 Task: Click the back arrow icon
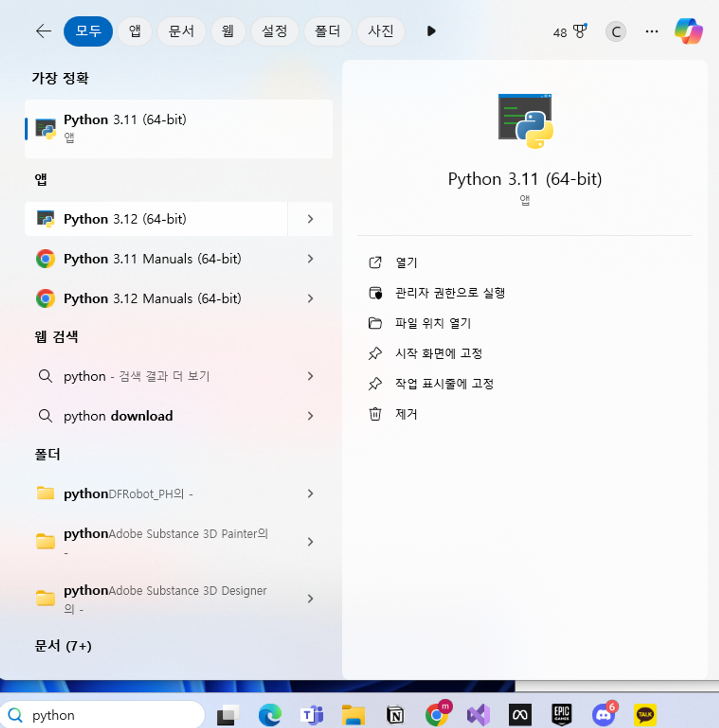tap(43, 31)
